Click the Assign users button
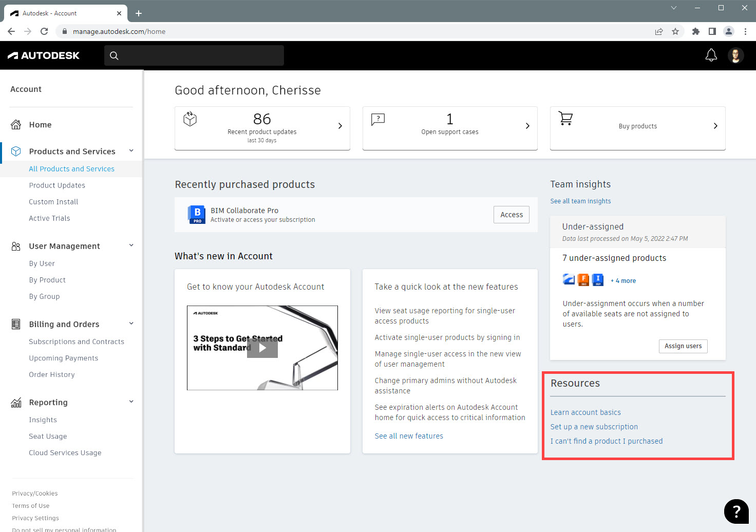Screen dimensions: 756x532 point(683,346)
